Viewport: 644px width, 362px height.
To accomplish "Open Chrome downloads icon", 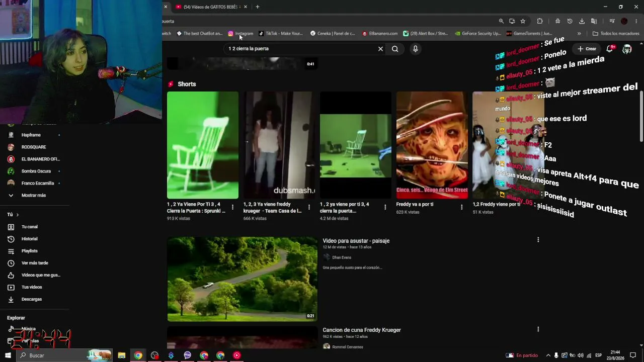I will click(582, 21).
